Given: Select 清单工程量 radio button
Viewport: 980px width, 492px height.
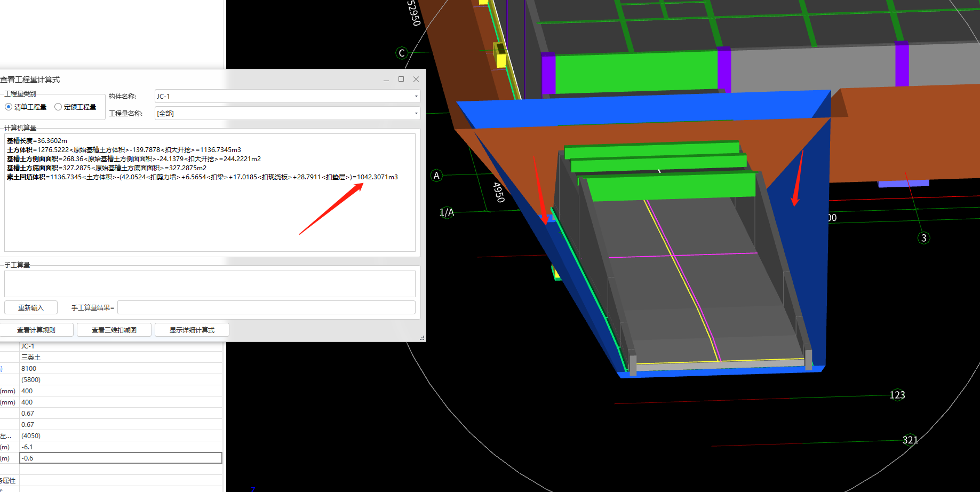Looking at the screenshot, I should click(26, 107).
